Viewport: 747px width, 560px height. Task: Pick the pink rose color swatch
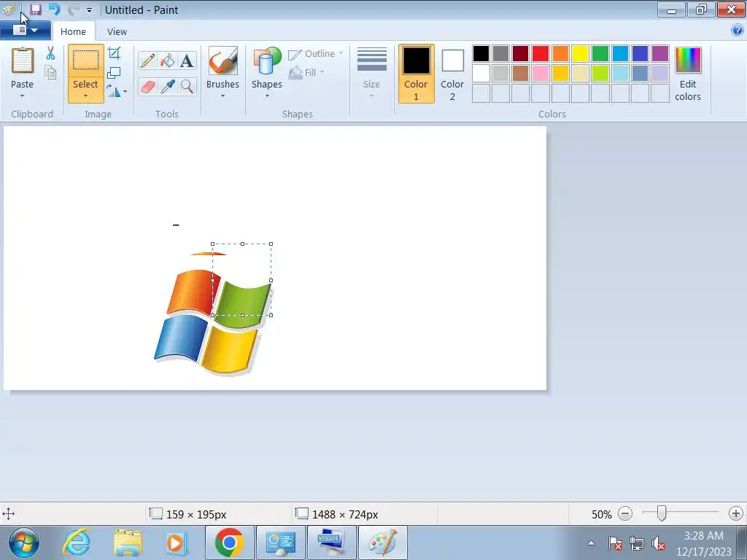coord(541,74)
